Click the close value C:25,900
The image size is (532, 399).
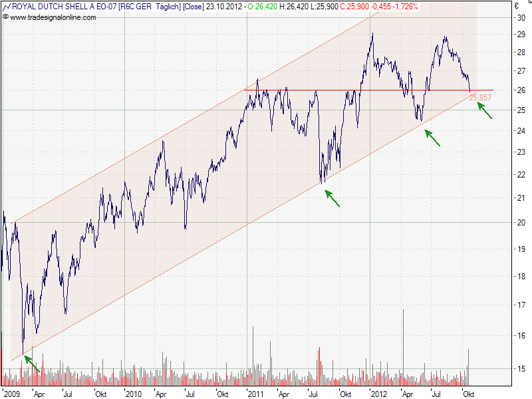pos(354,7)
